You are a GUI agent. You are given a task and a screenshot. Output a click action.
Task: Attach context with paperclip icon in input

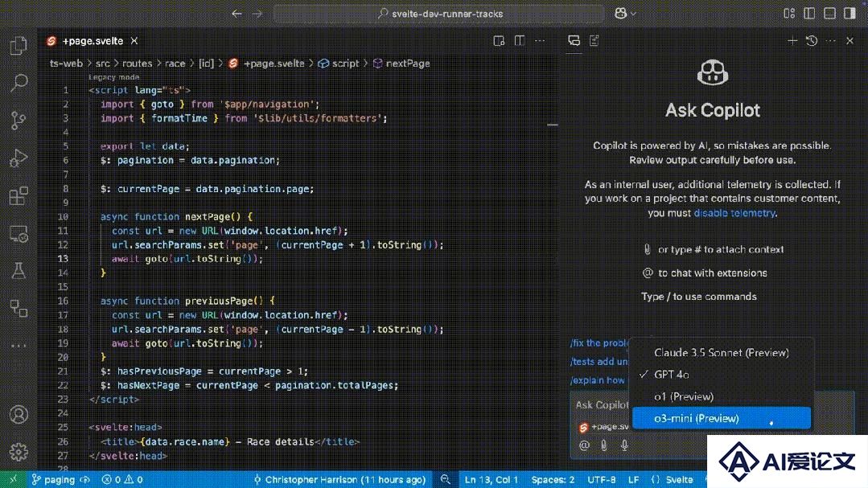(x=604, y=445)
